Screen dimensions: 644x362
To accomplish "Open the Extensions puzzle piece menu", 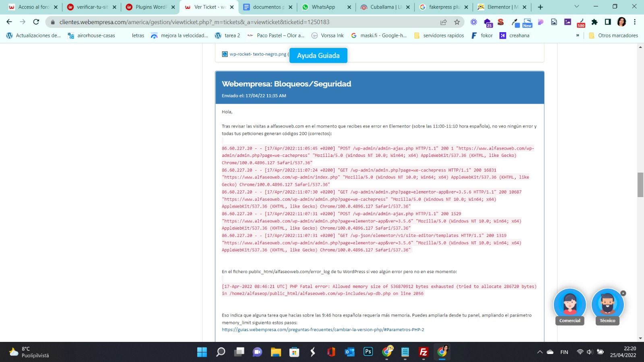I will 594,22.
